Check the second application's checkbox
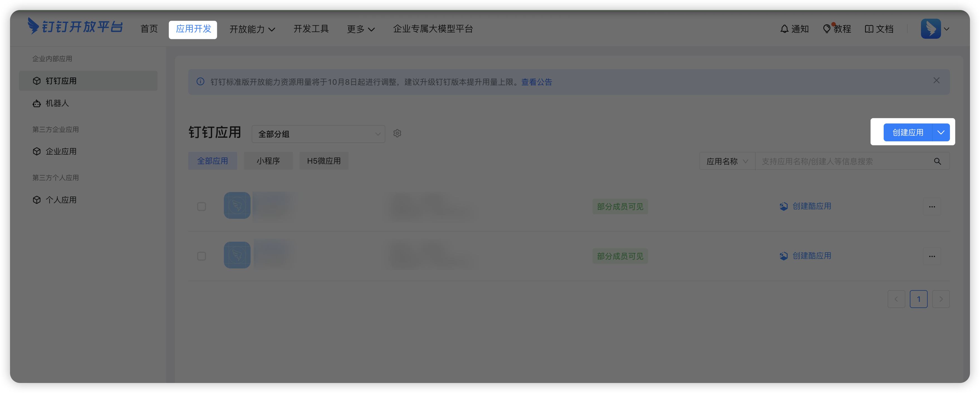This screenshot has height=393, width=980. [x=202, y=256]
